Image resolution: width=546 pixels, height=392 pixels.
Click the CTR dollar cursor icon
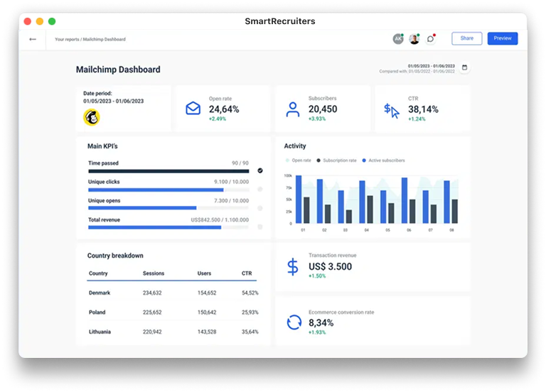tap(392, 111)
